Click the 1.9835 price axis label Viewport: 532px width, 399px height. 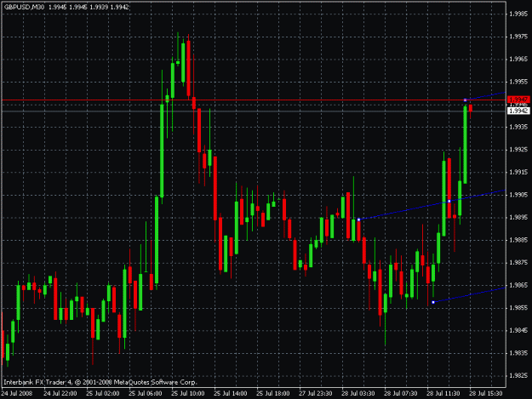(518, 353)
